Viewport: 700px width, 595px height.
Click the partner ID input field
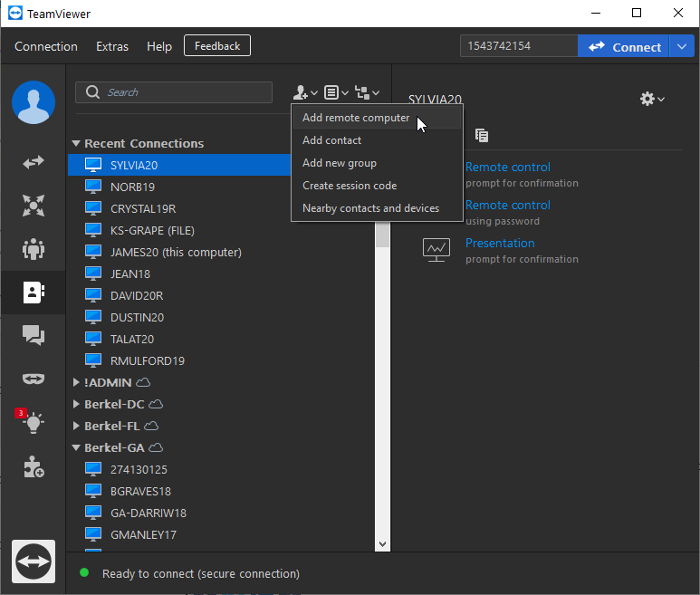point(519,46)
